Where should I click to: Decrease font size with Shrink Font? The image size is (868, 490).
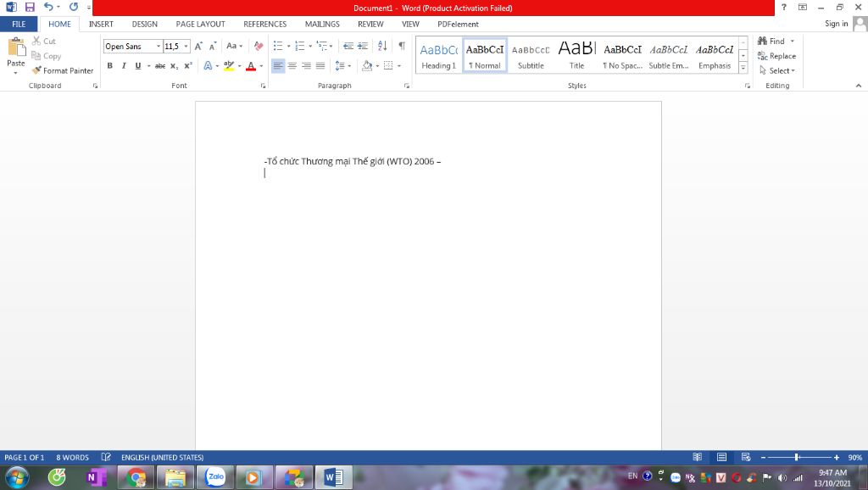tap(213, 46)
